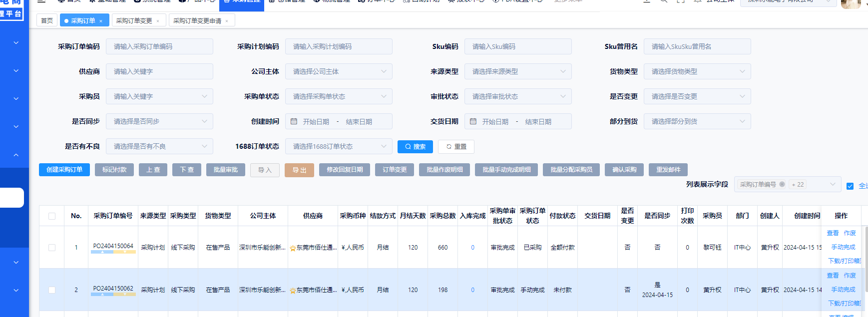Remove the 采购订单编号 tag from 列表展示字段
868x317 pixels.
tap(782, 184)
